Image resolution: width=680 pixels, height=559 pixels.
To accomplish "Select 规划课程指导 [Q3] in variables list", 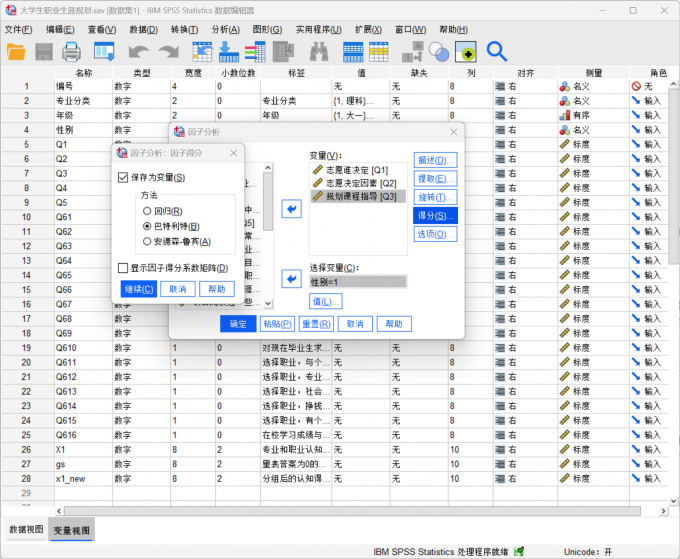I will [x=358, y=196].
